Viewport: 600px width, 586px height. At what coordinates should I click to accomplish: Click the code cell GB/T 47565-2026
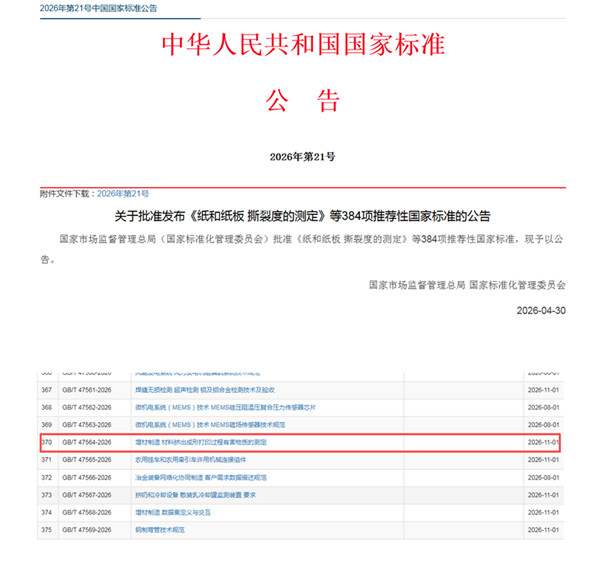(x=87, y=460)
